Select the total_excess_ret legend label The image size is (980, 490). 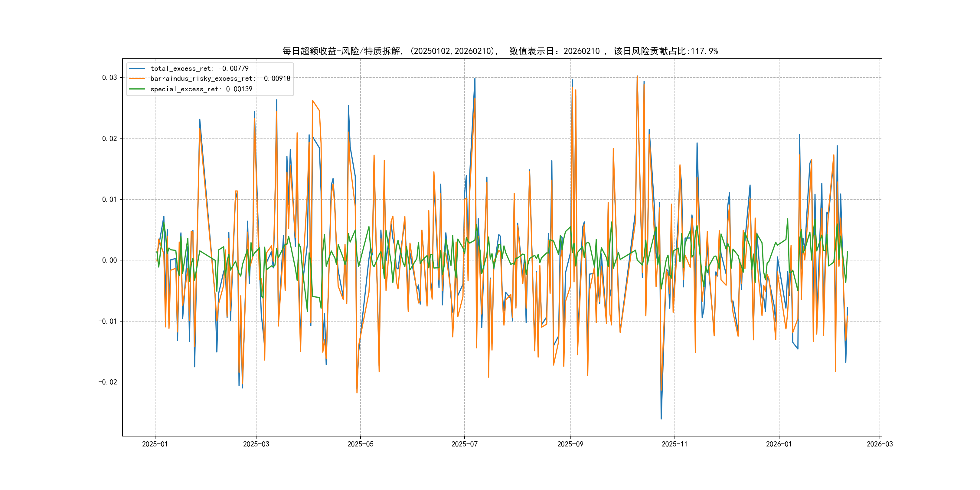(199, 68)
